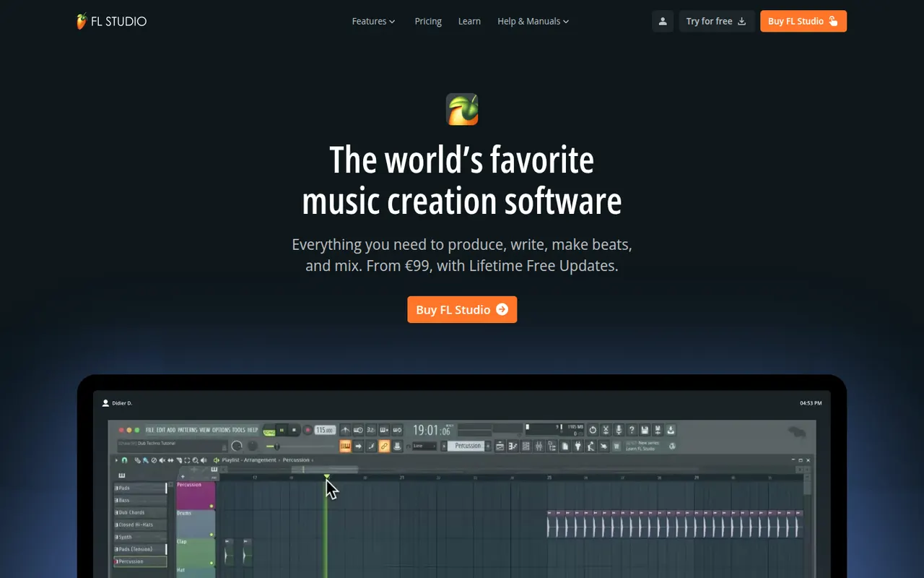This screenshot has width=924, height=578.
Task: Pick the pencil draw tool in the Playlist toolbar
Action: coord(138,460)
